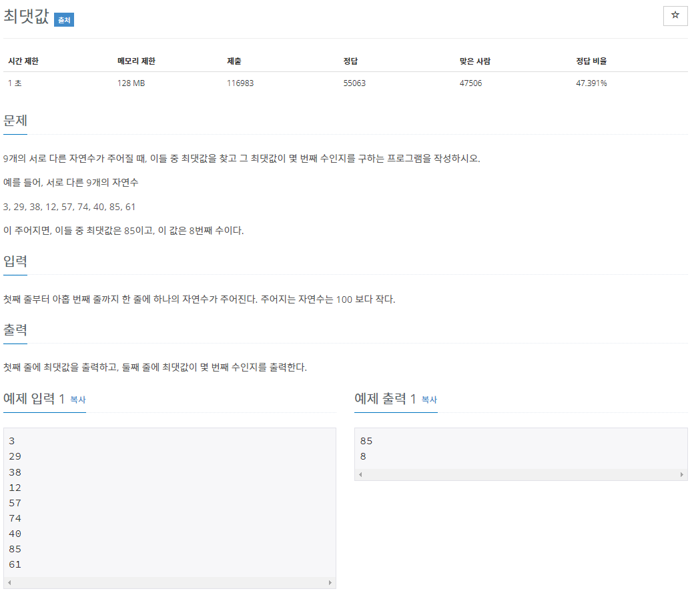Click the 예제 출력 1 heading
This screenshot has height=595, width=700.
pyautogui.click(x=385, y=399)
